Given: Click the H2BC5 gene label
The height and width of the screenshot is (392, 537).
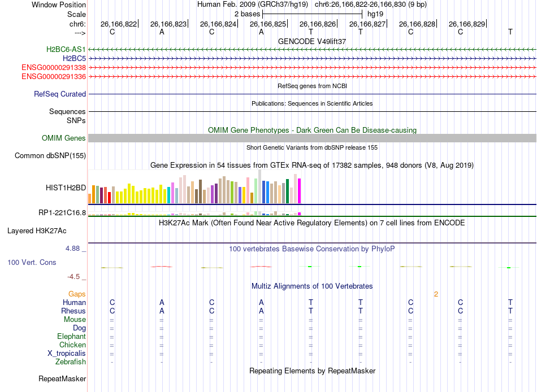Looking at the screenshot, I should point(74,59).
